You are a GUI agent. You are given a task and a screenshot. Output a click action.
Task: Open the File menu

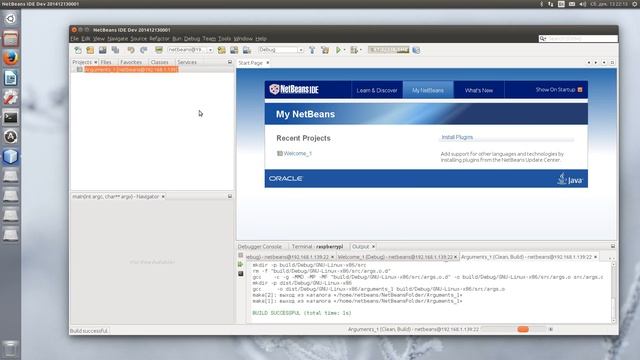74,38
